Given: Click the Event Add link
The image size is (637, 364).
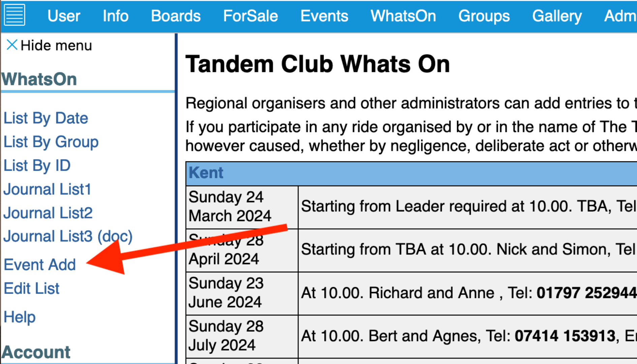Looking at the screenshot, I should click(x=40, y=265).
